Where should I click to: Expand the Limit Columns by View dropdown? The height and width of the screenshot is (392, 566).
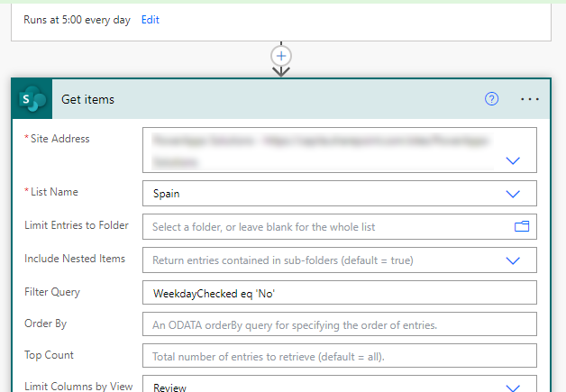(x=513, y=387)
